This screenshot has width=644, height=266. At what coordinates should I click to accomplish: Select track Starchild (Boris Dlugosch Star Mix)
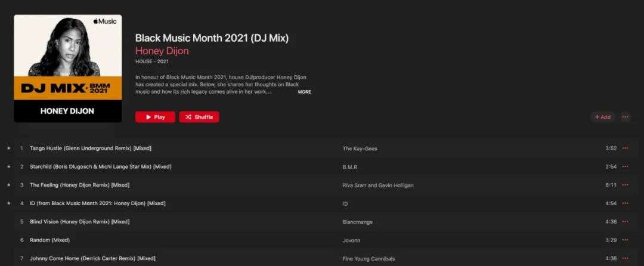101,166
